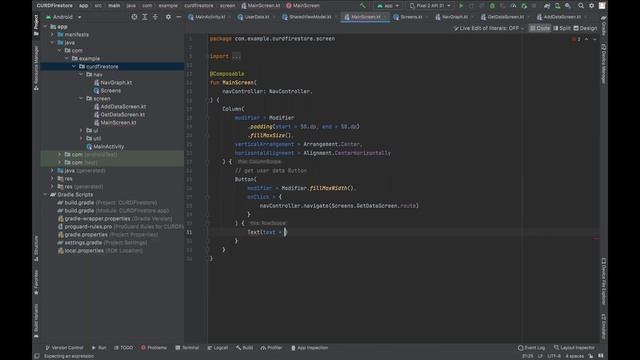The width and height of the screenshot is (640, 360).
Task: Open the Build tool window
Action: click(x=244, y=348)
